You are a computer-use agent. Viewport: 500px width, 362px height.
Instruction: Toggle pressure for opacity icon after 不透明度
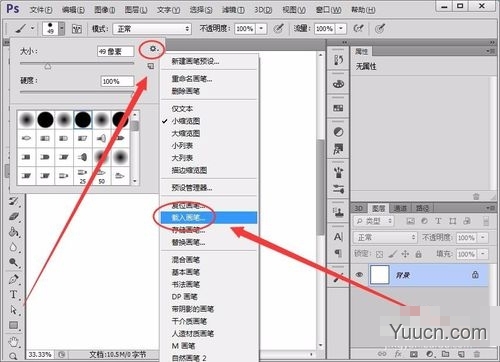[x=279, y=29]
